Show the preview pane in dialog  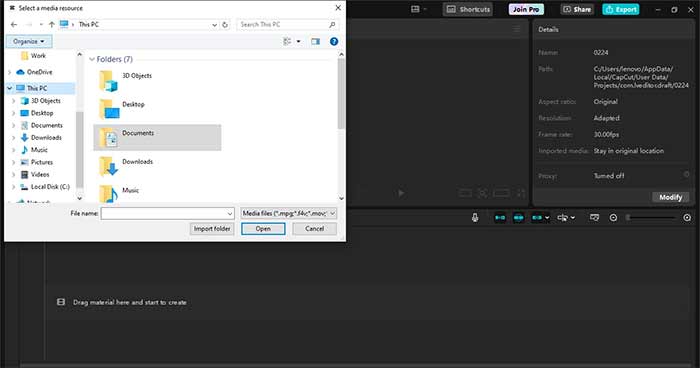pyautogui.click(x=316, y=42)
